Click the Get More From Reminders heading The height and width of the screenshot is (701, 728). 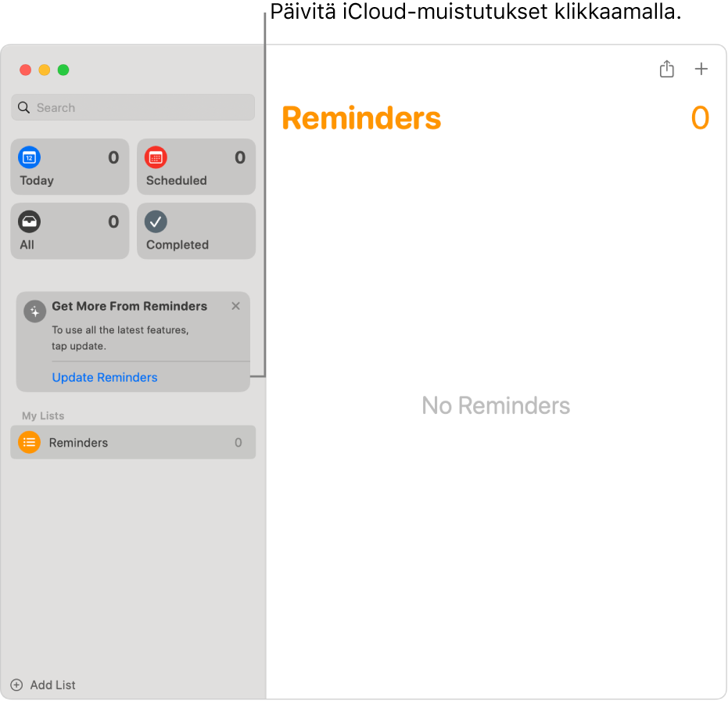pos(129,306)
